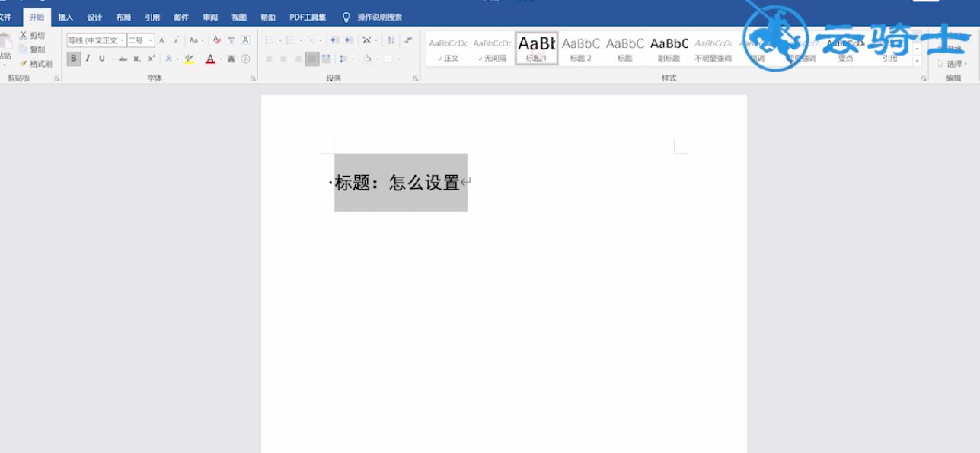The image size is (980, 453).
Task: Open the font size dropdown
Action: tap(151, 40)
